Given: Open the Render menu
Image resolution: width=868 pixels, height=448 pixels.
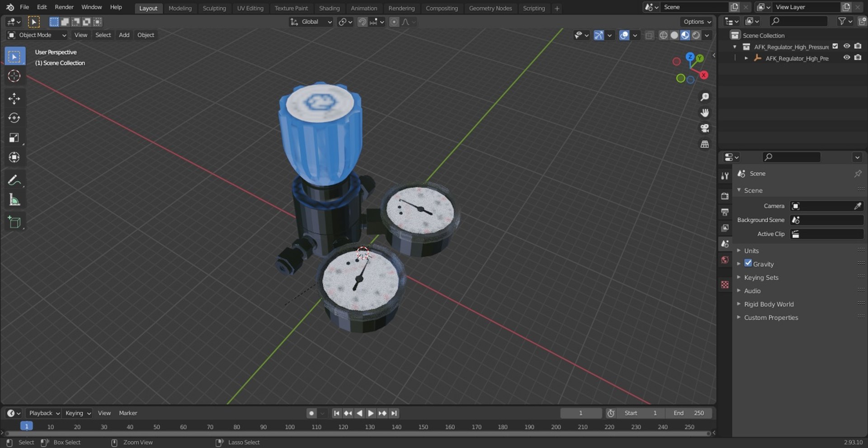Looking at the screenshot, I should pos(64,7).
